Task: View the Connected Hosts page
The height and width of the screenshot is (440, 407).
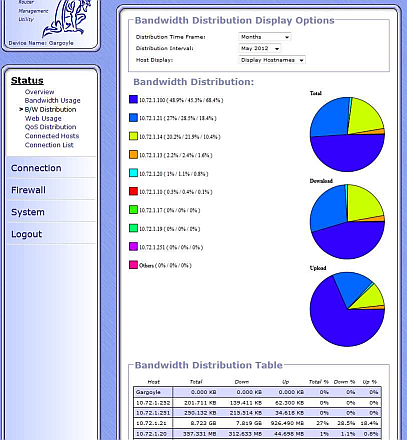Action: [x=52, y=136]
